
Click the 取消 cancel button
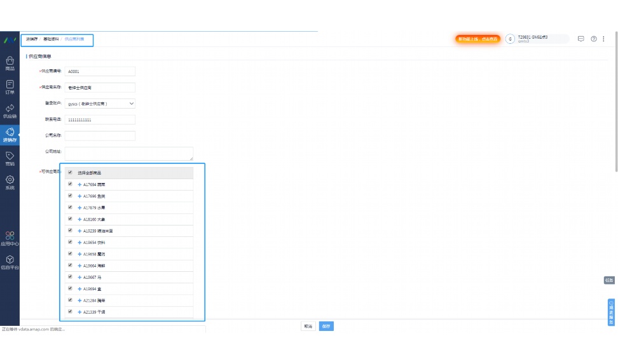[308, 326]
